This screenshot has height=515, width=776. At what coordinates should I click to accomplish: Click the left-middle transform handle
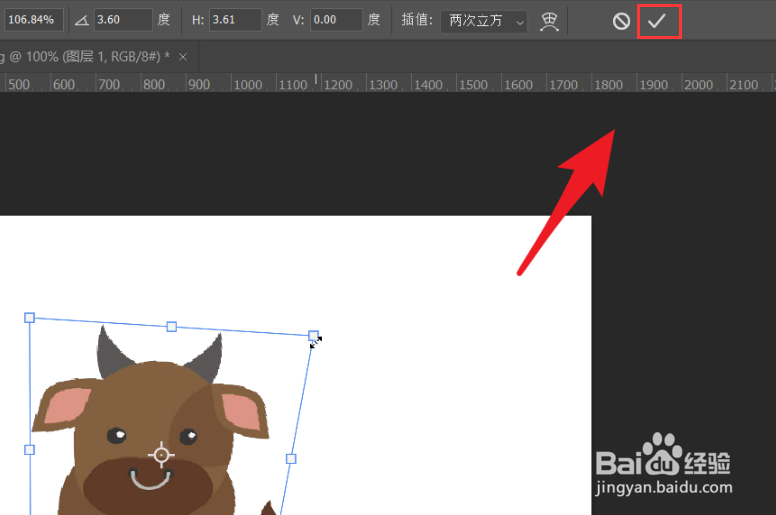pos(30,450)
